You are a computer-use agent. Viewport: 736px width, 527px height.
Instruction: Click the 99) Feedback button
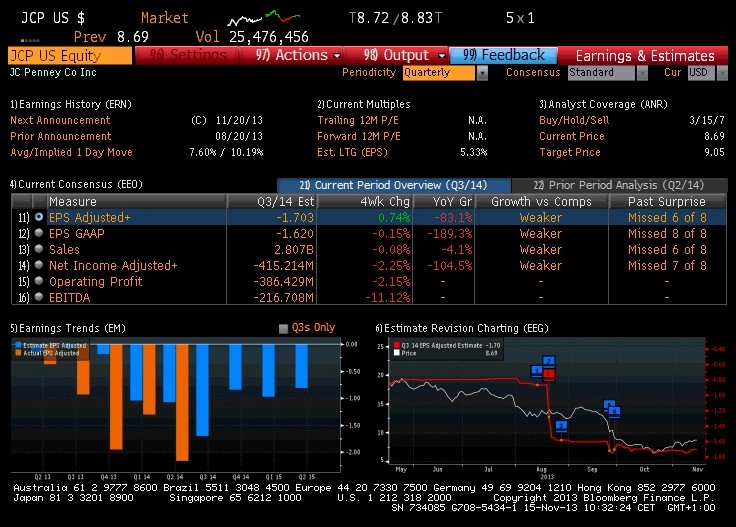tap(503, 55)
